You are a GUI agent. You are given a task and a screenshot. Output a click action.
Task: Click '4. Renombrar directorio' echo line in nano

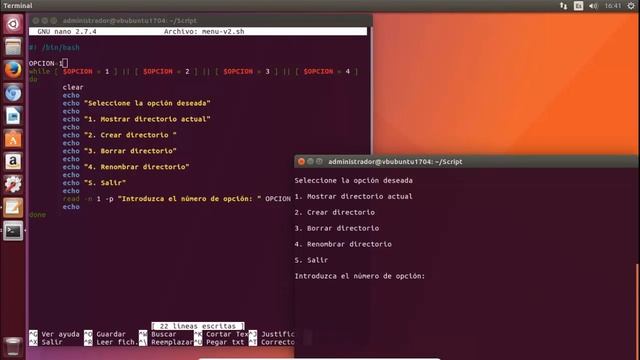(126, 167)
